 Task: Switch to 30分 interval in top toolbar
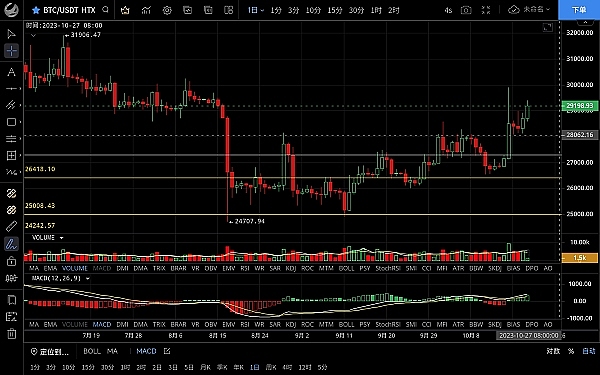point(356,10)
